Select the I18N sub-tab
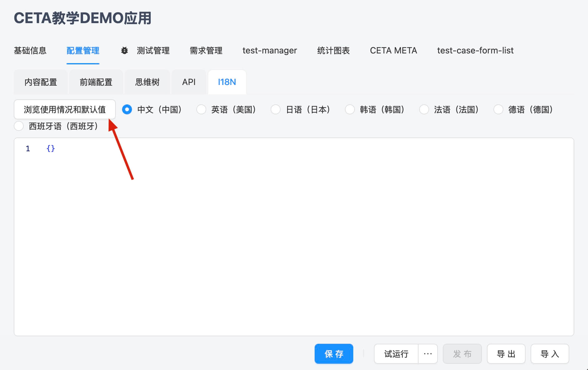The image size is (588, 370). tap(227, 82)
